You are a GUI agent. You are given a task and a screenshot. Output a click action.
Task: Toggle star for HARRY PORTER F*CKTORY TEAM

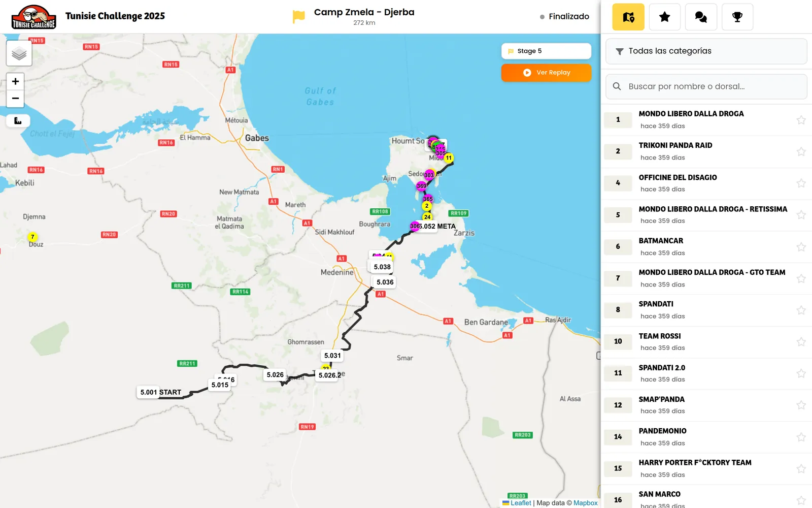point(801,468)
